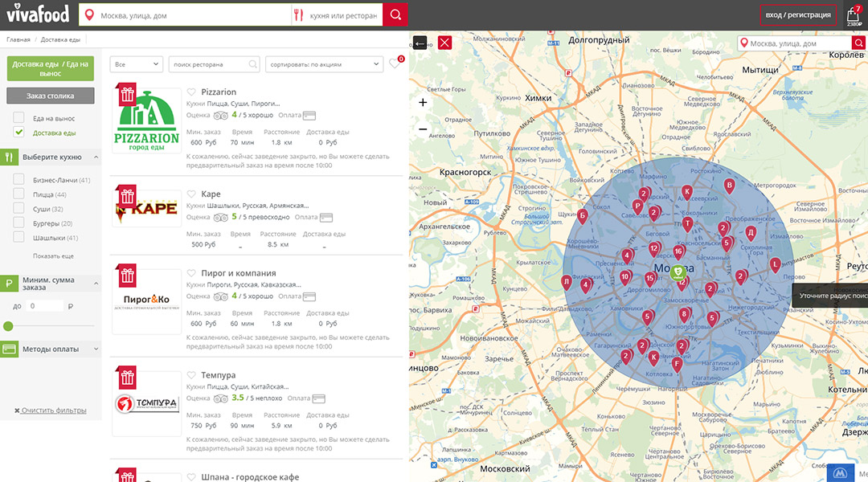Open the shopping bag cart icon
The width and height of the screenshot is (868, 482).
[x=853, y=15]
